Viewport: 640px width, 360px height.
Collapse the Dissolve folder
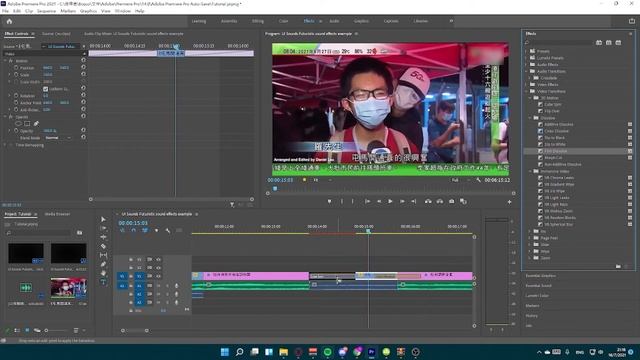pyautogui.click(x=530, y=118)
